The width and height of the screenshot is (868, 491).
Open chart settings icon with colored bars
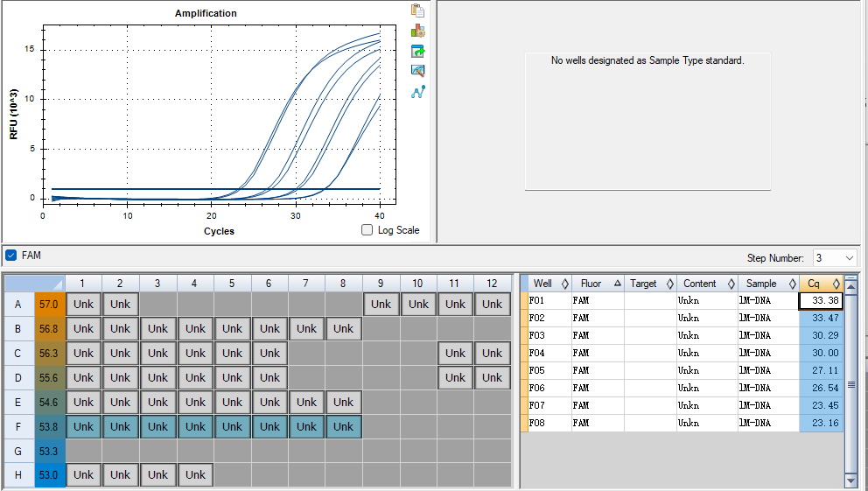tap(418, 31)
